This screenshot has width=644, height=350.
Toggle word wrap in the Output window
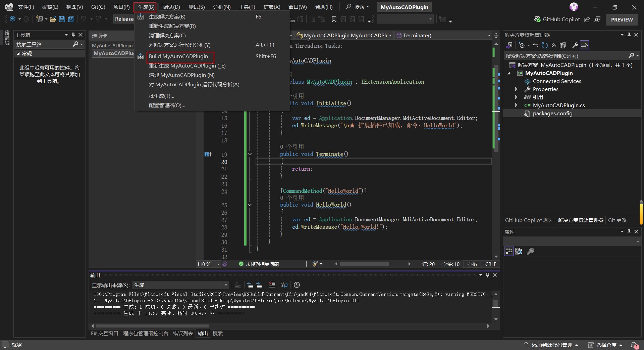pos(284,285)
